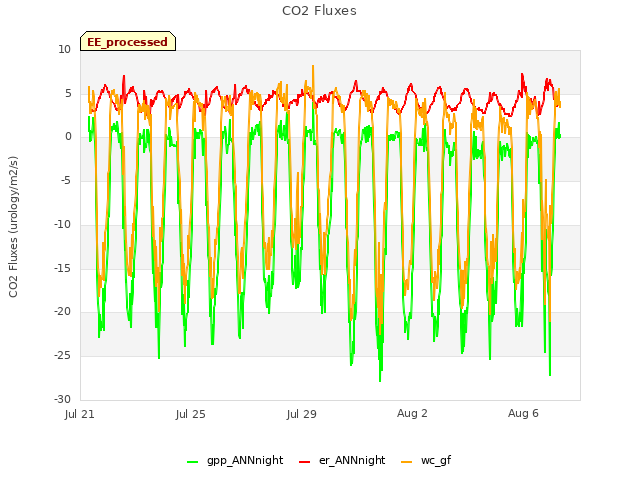
Task: Click the Jul 21 x-axis label
Action: click(80, 414)
